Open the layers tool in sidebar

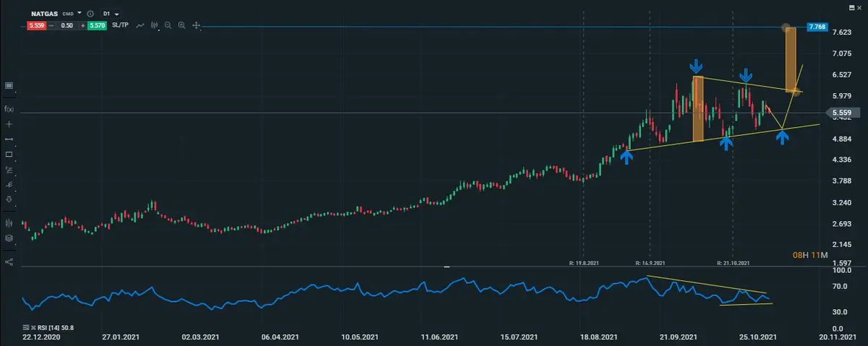9,238
